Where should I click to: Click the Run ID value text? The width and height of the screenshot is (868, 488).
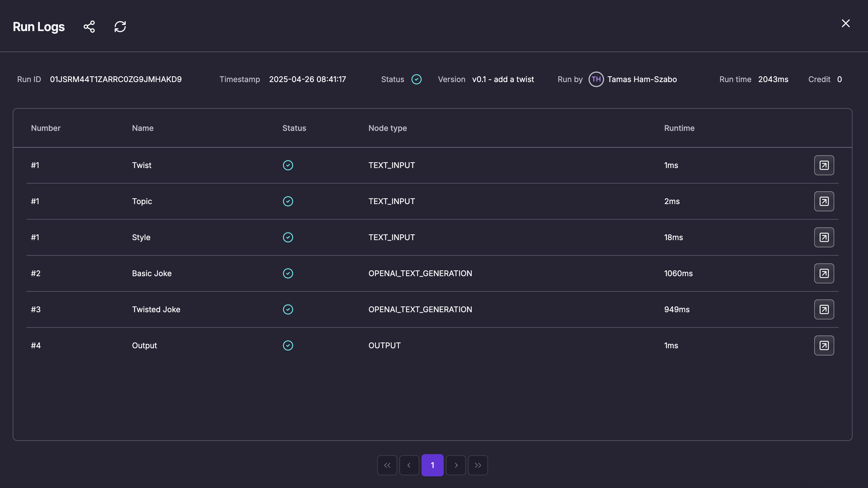[115, 79]
